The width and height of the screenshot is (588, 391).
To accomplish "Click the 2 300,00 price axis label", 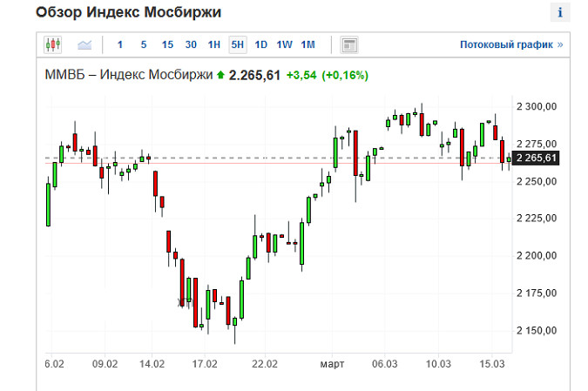I will pos(537,106).
